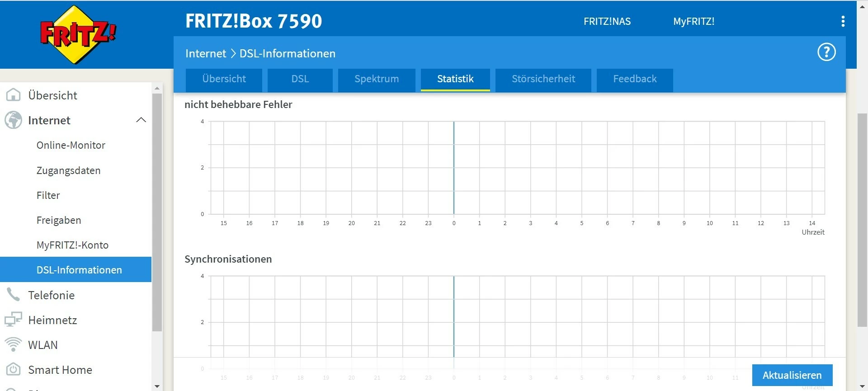Click Internet in the breadcrumb

(x=206, y=53)
